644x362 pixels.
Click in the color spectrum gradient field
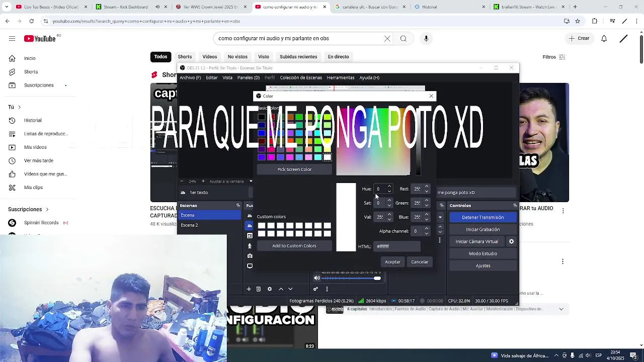tap(373, 141)
